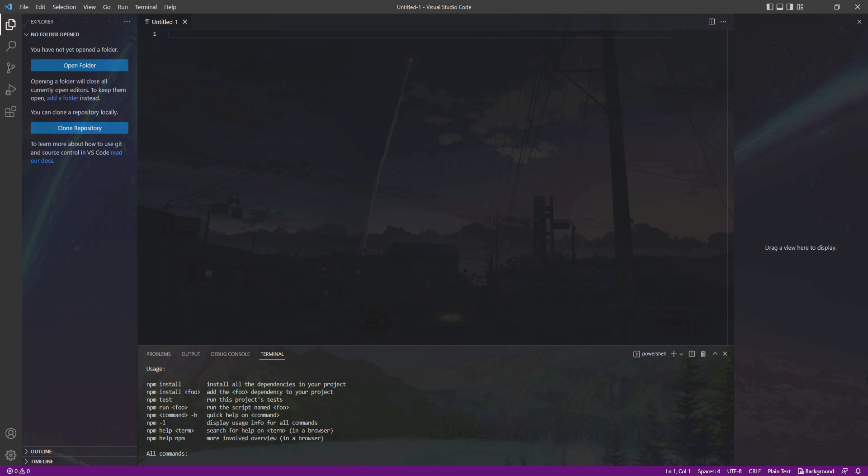The height and width of the screenshot is (476, 868).
Task: Click the Clone Repository button
Action: (x=80, y=128)
